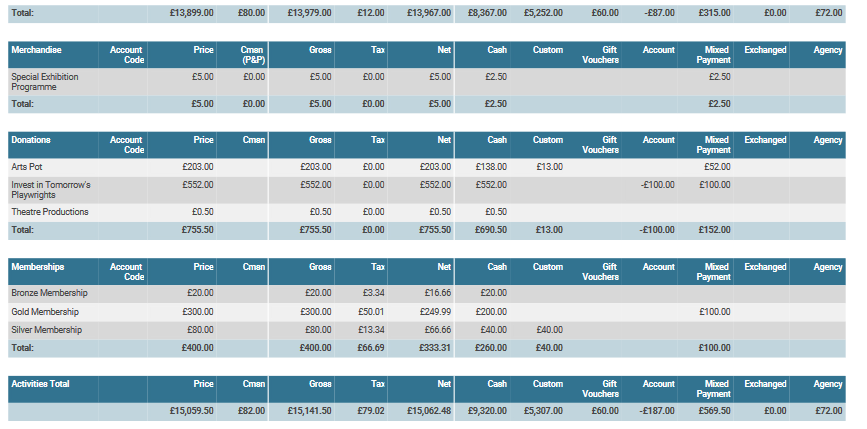Select Memberships Total Price £400.00

click(197, 348)
